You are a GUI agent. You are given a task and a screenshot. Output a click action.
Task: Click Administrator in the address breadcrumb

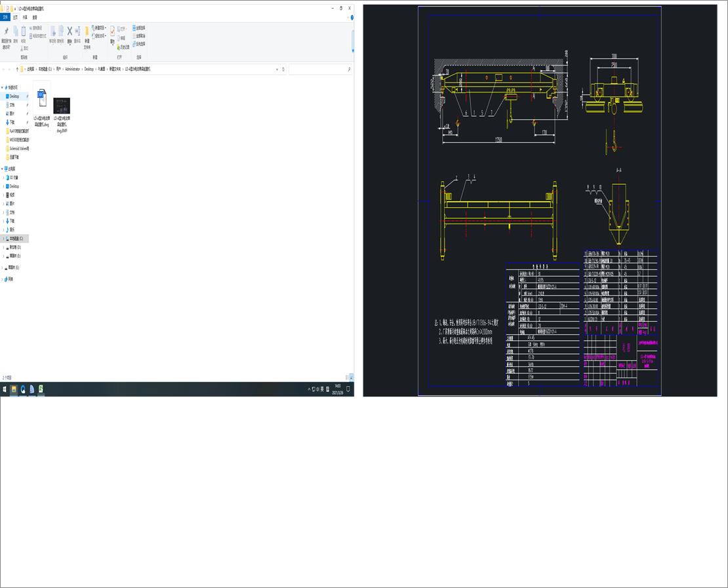(73, 69)
